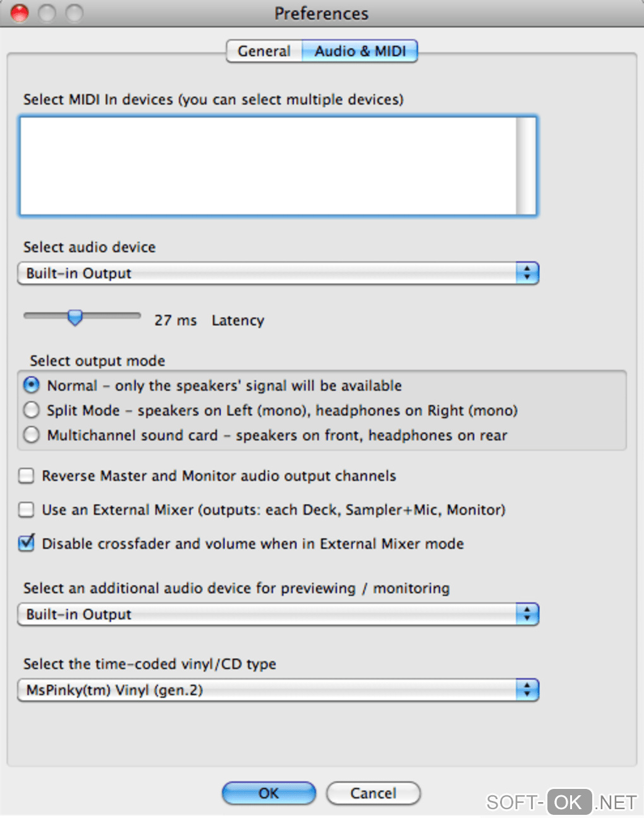This screenshot has width=644, height=818.
Task: Check Use an External Mixer option
Action: point(27,510)
